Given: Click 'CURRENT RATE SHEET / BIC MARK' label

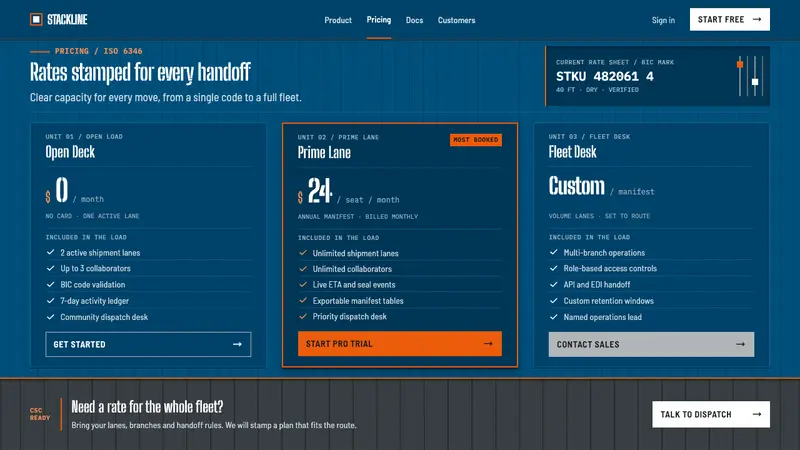Looking at the screenshot, I should 615,62.
